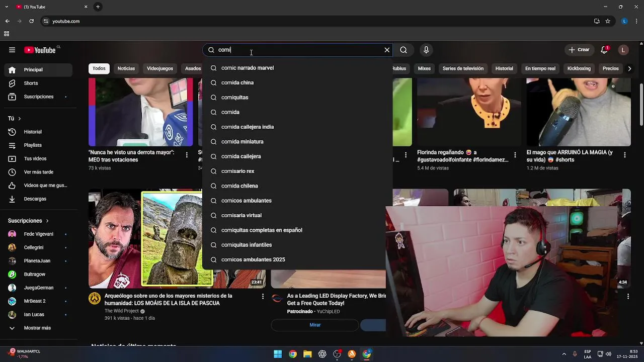Select the Series de televisión chip

(463, 68)
